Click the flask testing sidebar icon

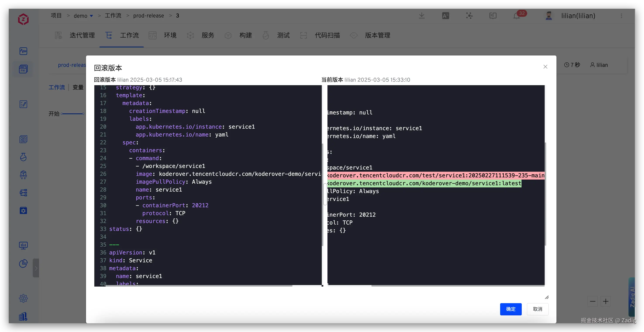coord(23,157)
